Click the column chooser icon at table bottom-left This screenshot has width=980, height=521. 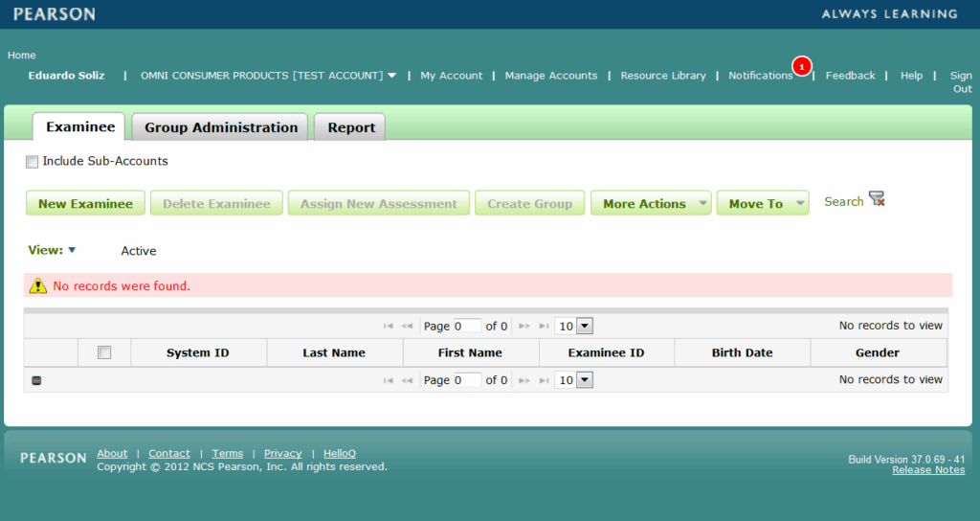pos(36,380)
